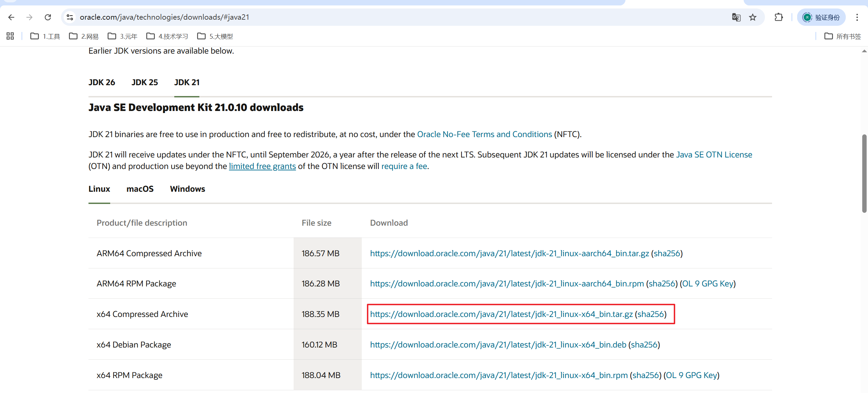Open the extensions puzzle icon
Viewport: 868px width, 393px height.
pos(779,17)
